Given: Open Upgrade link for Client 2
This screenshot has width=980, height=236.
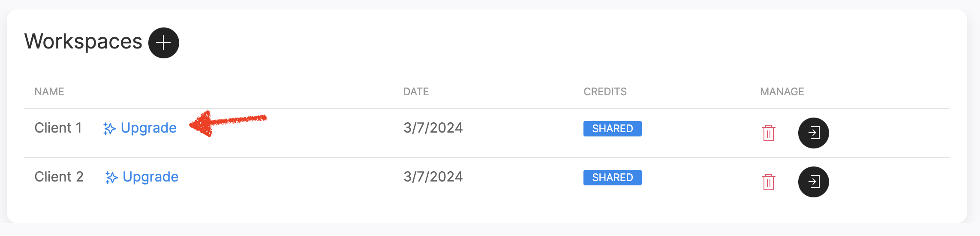Looking at the screenshot, I should (150, 177).
